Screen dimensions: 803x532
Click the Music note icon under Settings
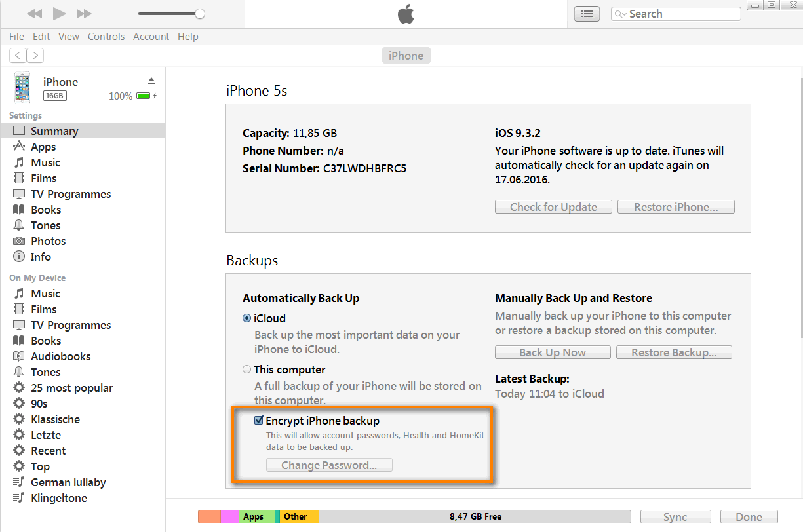click(x=19, y=162)
